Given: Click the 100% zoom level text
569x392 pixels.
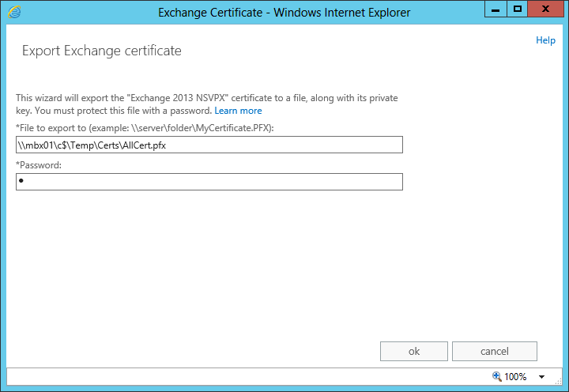Looking at the screenshot, I should [515, 377].
